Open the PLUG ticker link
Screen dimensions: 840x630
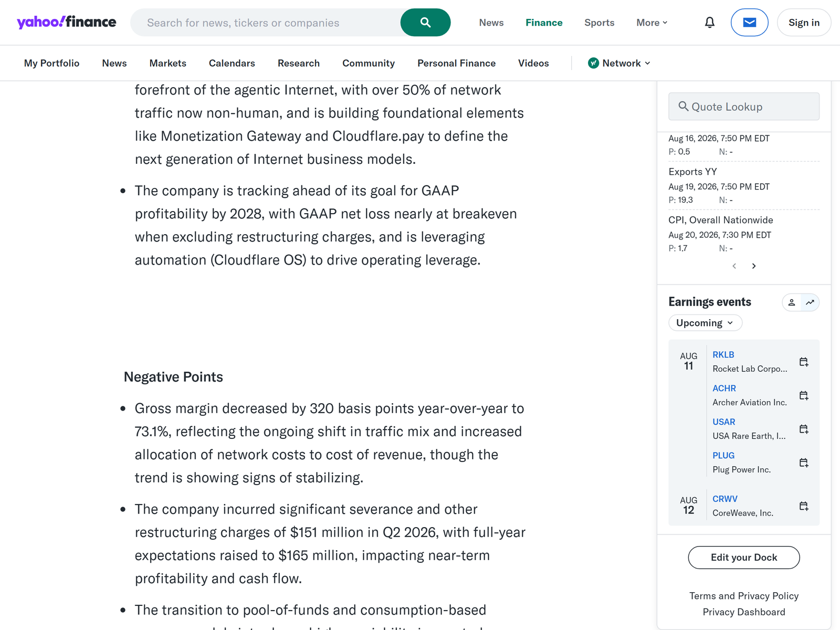tap(723, 456)
